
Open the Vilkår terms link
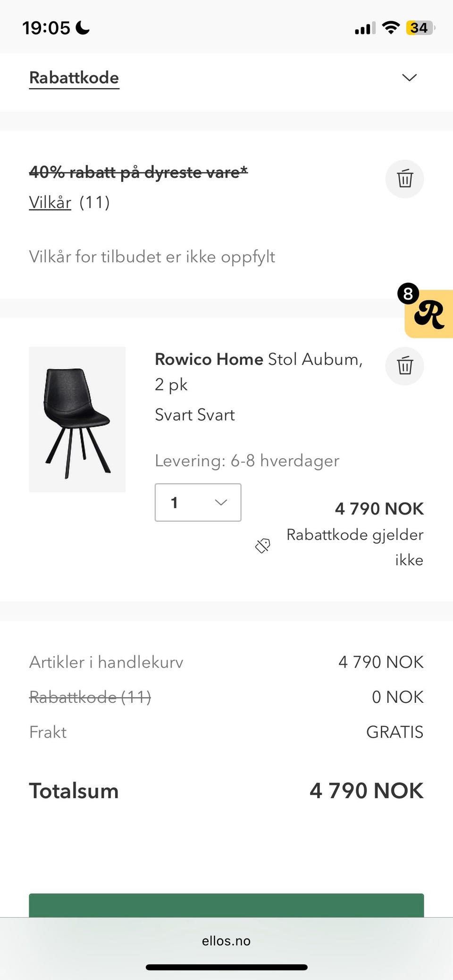pos(50,202)
